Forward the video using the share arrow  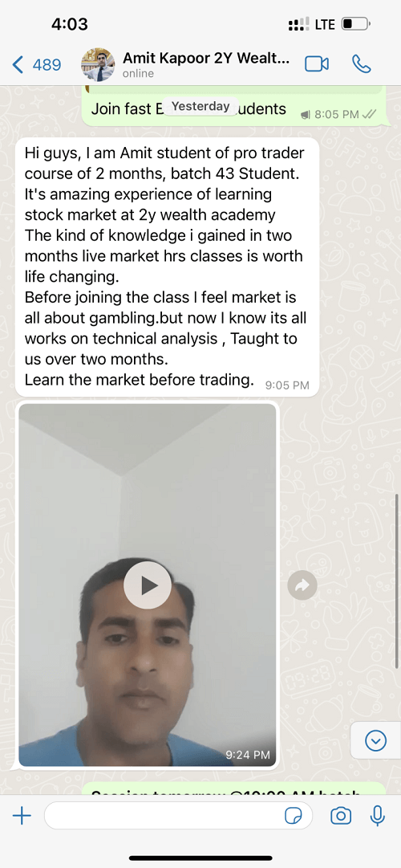click(302, 585)
